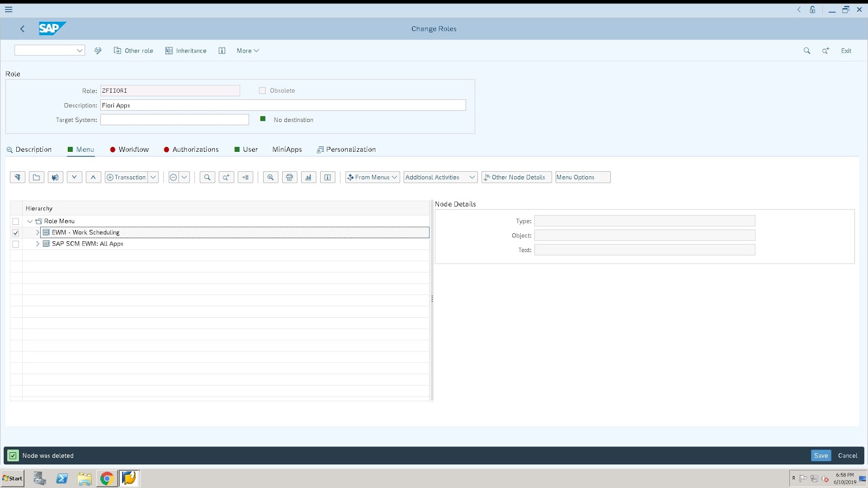The height and width of the screenshot is (488, 868).
Task: Toggle Display/Change mode pencil icon
Action: [x=98, y=50]
